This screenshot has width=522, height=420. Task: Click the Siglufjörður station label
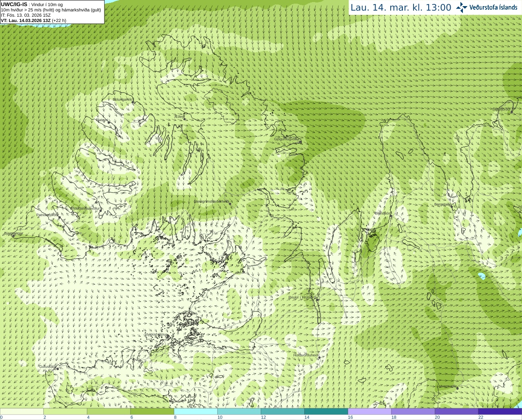point(502,109)
